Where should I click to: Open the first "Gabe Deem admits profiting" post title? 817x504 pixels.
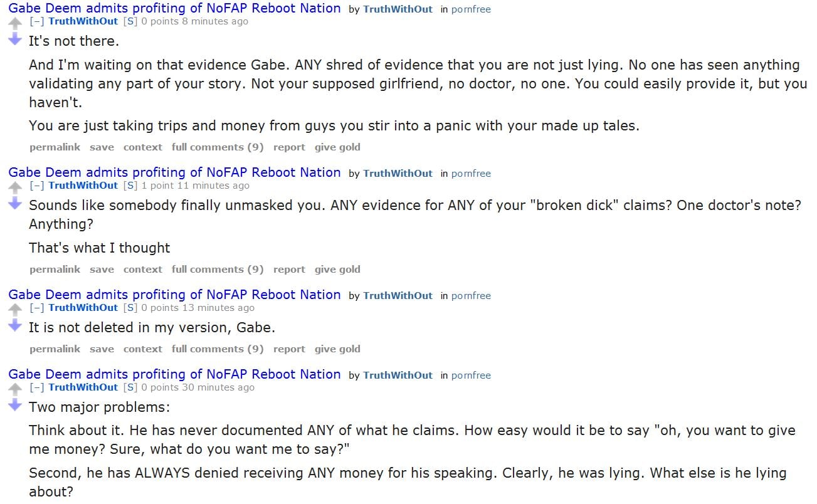coord(174,9)
